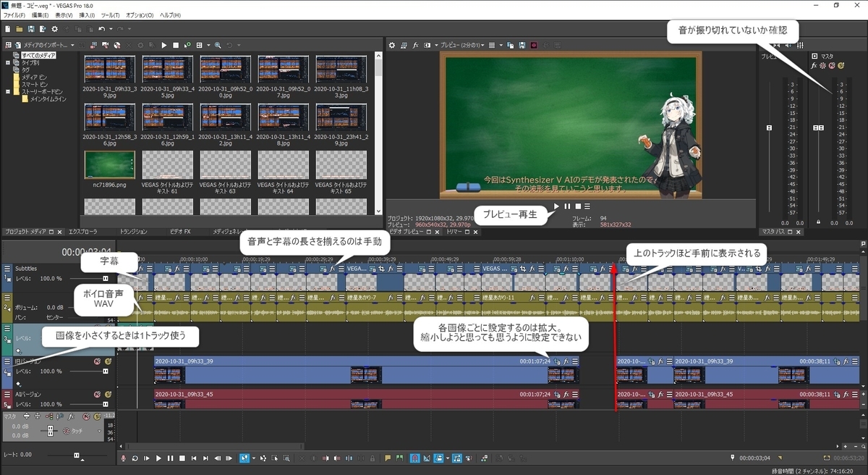Expand the タイプ別 tree node
868x475 pixels.
pos(9,62)
